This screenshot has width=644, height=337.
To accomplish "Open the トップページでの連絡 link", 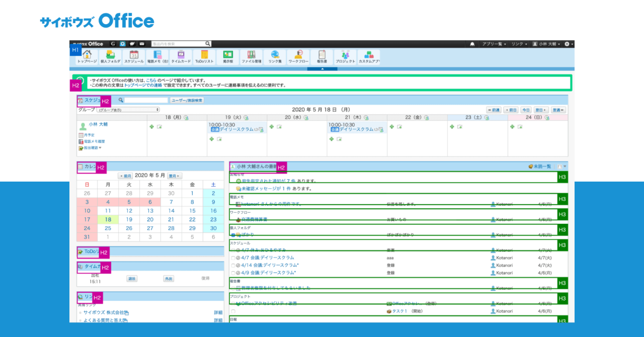I will [x=143, y=85].
